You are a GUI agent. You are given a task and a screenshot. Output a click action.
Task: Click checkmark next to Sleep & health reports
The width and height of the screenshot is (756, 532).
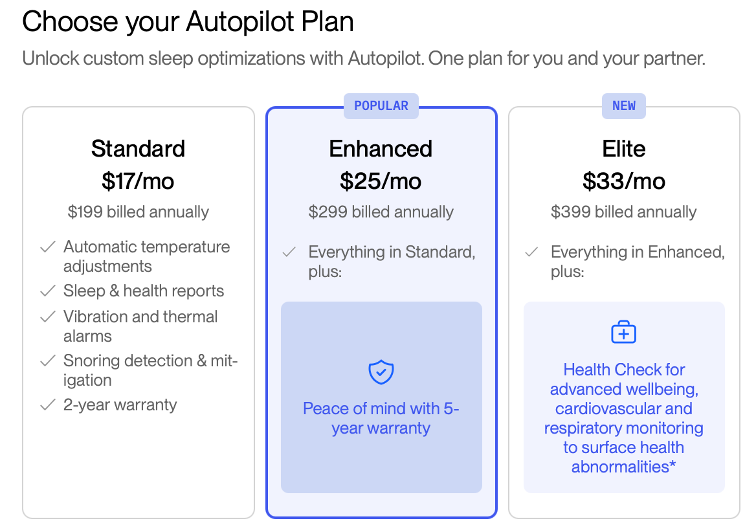48,291
